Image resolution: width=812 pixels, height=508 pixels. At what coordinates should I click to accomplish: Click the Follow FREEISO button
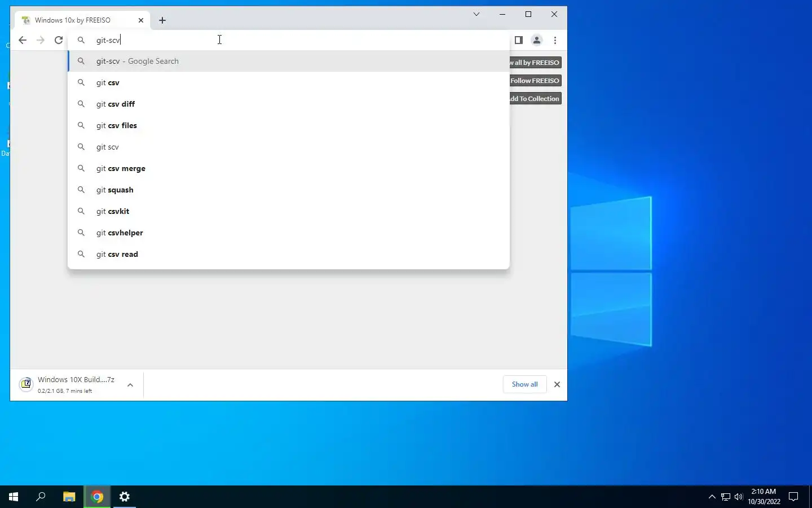(535, 81)
